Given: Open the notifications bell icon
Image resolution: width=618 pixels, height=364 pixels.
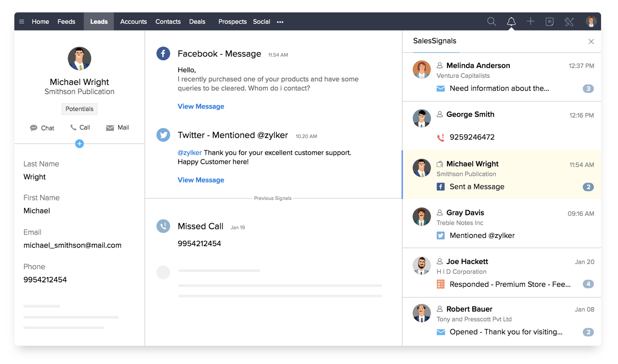Looking at the screenshot, I should pyautogui.click(x=511, y=22).
